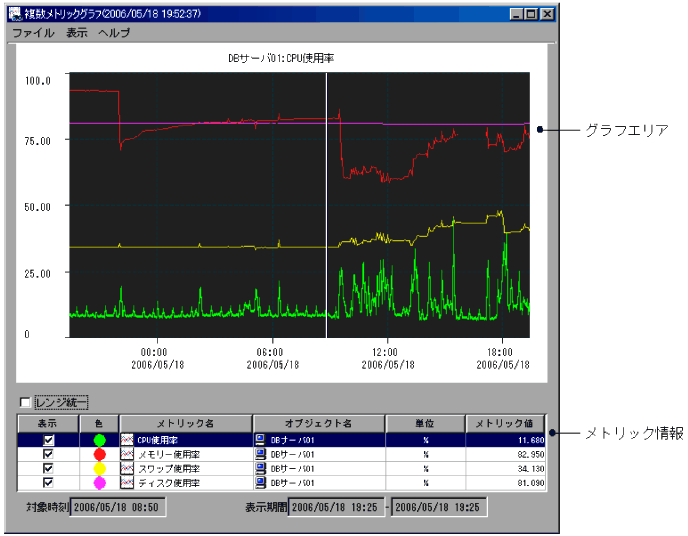Click the graph icon beside スワップ使用率
The height and width of the screenshot is (536, 688).
click(127, 468)
